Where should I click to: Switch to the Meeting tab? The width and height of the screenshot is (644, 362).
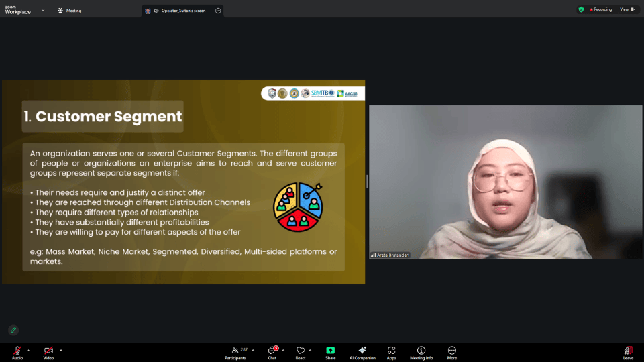pyautogui.click(x=69, y=11)
